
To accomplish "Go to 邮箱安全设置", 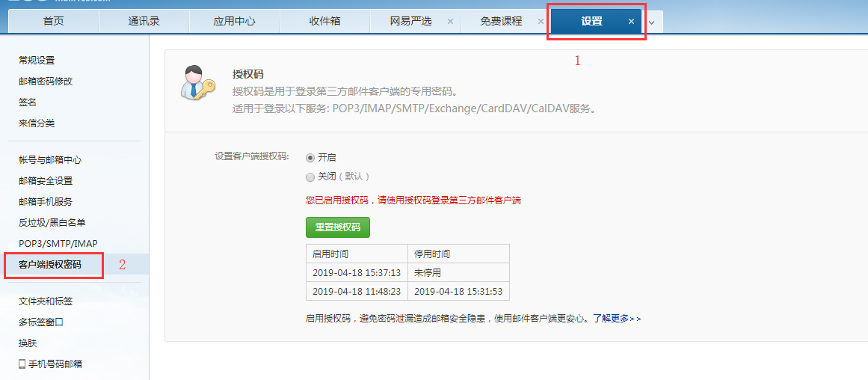I will pos(46,180).
